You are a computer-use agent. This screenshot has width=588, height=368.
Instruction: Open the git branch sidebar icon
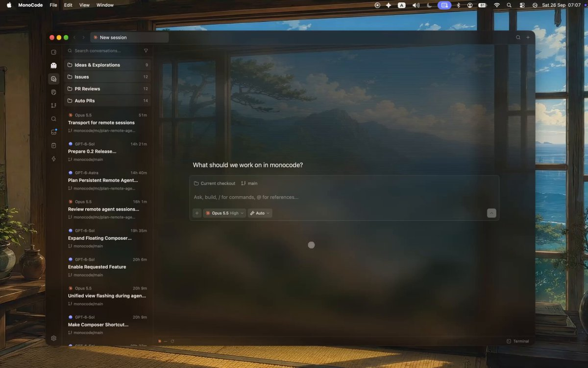click(x=54, y=105)
